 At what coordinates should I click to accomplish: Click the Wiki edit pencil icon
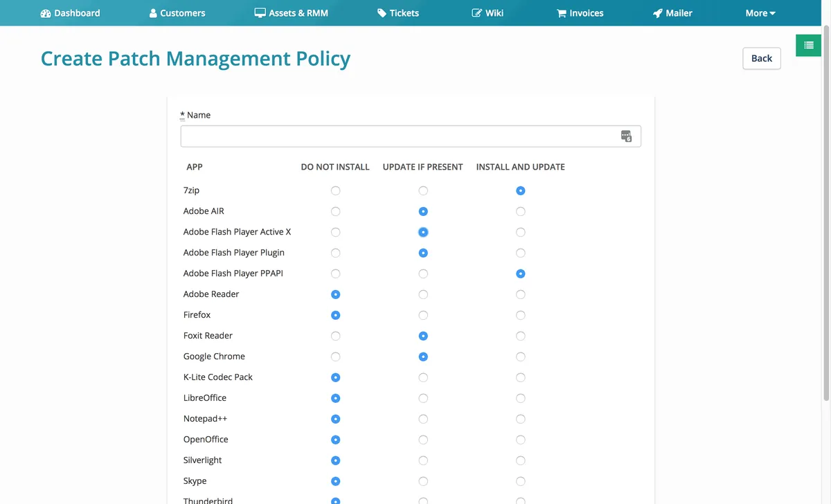[476, 13]
